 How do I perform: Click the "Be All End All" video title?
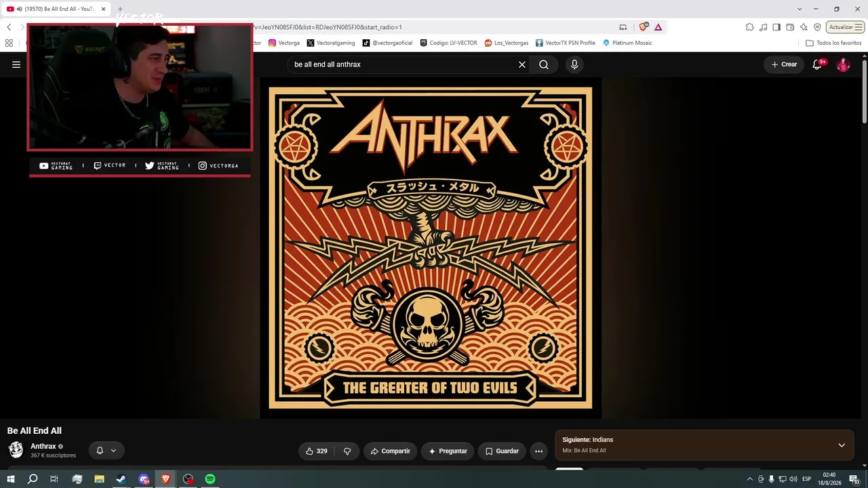pos(35,430)
